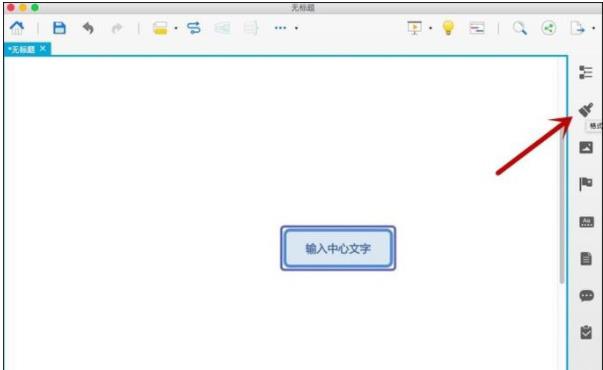Open the brainstorming lightbulb icon

tap(448, 28)
